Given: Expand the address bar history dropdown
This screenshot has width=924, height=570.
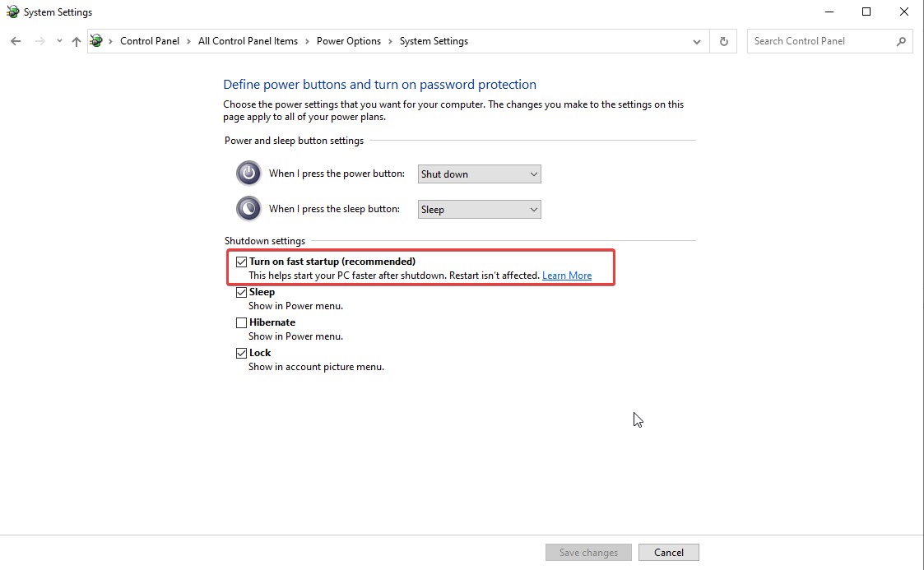Looking at the screenshot, I should (x=696, y=41).
